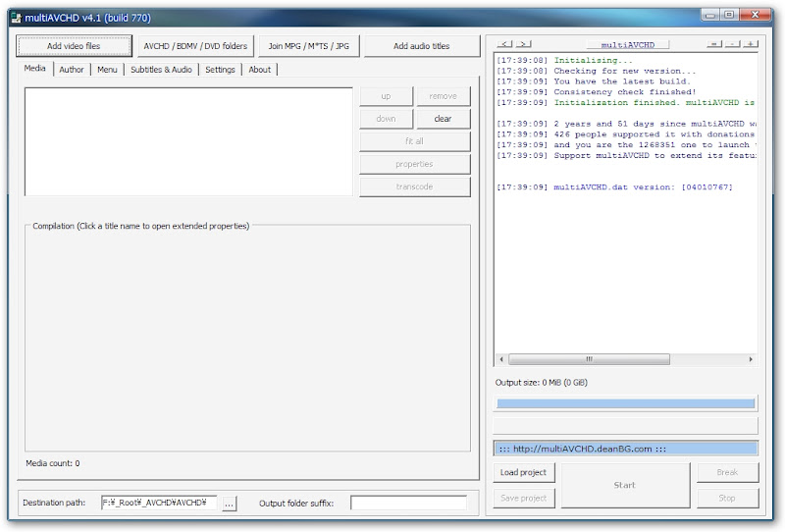The width and height of the screenshot is (785, 532).
Task: Click 'multiAVCHD.dat version' log line
Action: pyautogui.click(x=615, y=186)
